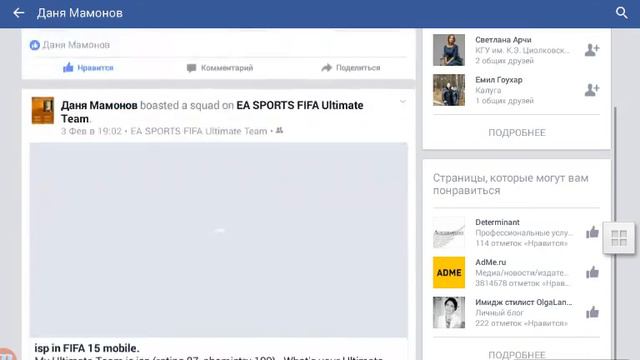Open the floating grid button
The height and width of the screenshot is (360, 640).
point(619,238)
